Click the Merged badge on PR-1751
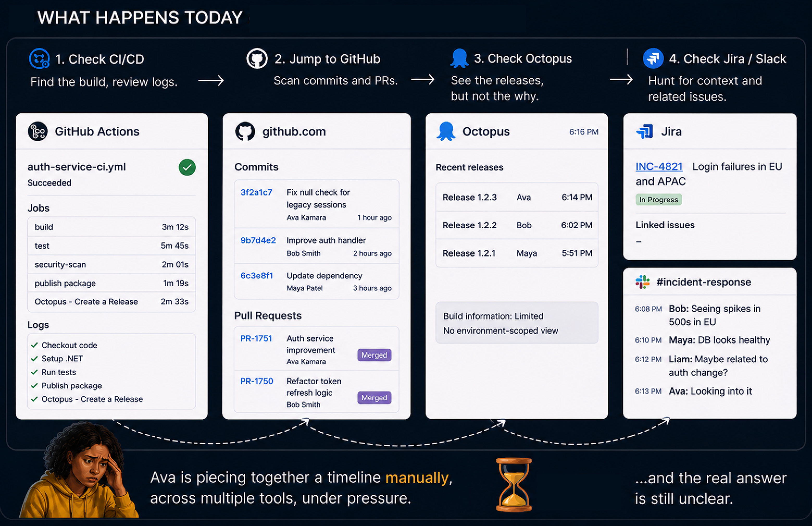Screen dimensions: 812x526 374,355
